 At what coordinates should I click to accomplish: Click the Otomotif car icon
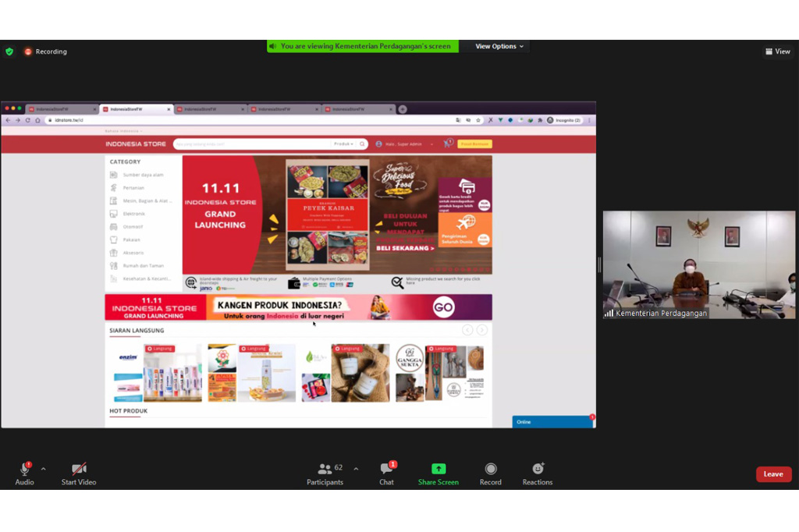point(114,227)
